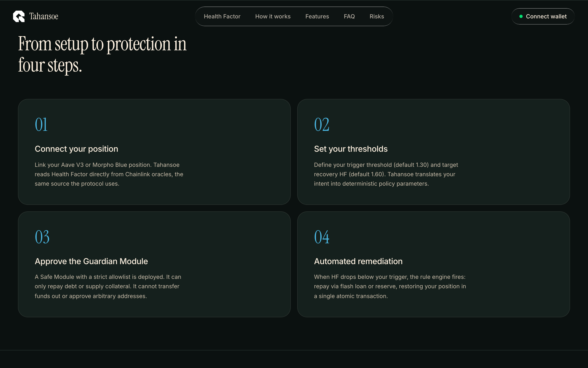Click the step number 02
The width and height of the screenshot is (588, 368).
tap(321, 125)
